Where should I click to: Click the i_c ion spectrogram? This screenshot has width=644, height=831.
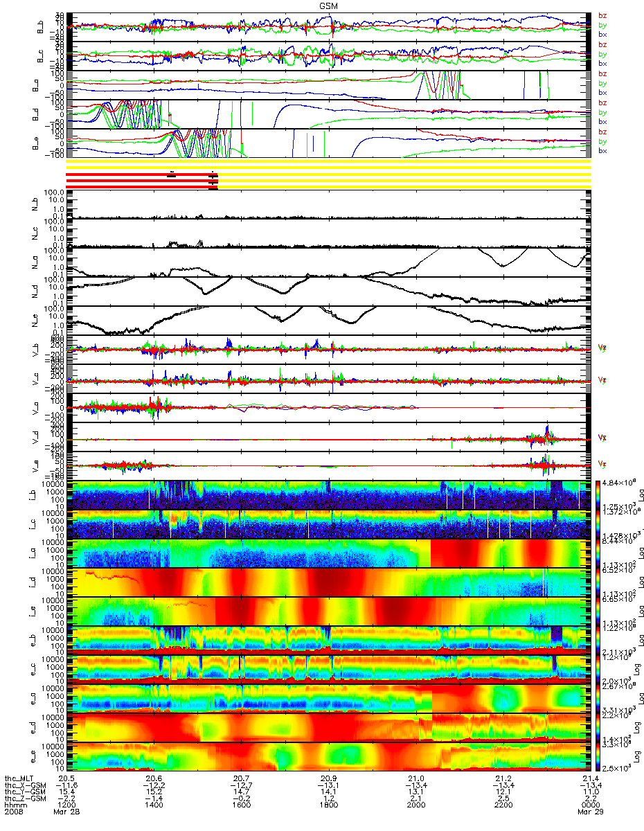(329, 524)
